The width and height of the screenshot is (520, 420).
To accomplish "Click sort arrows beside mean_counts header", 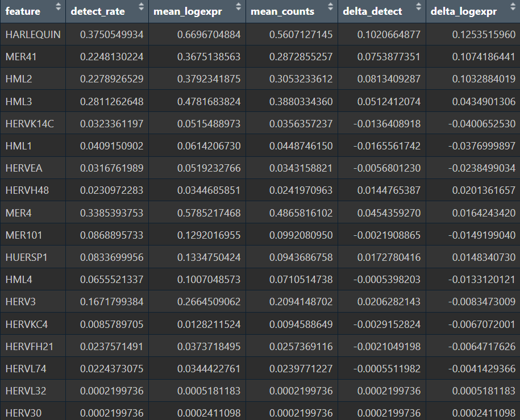I will click(x=330, y=8).
